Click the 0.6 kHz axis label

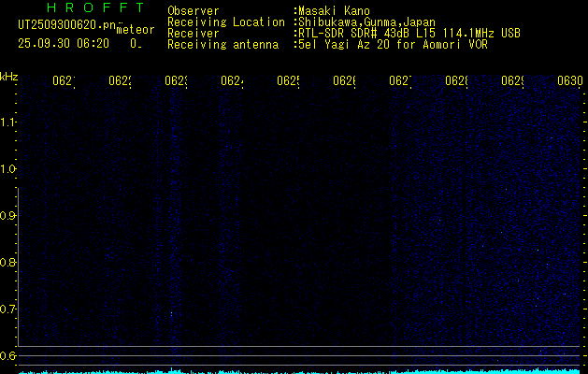pos(7,355)
